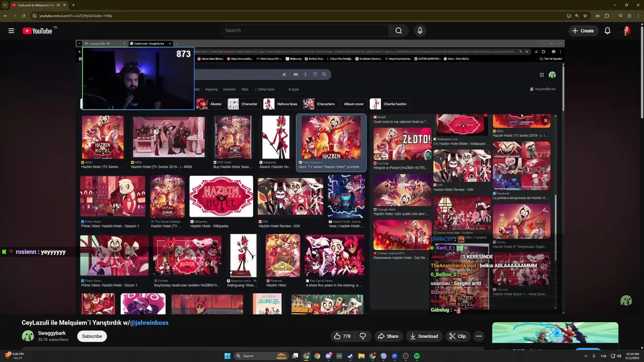Open the recommended video thumbnail at right

tap(555, 333)
